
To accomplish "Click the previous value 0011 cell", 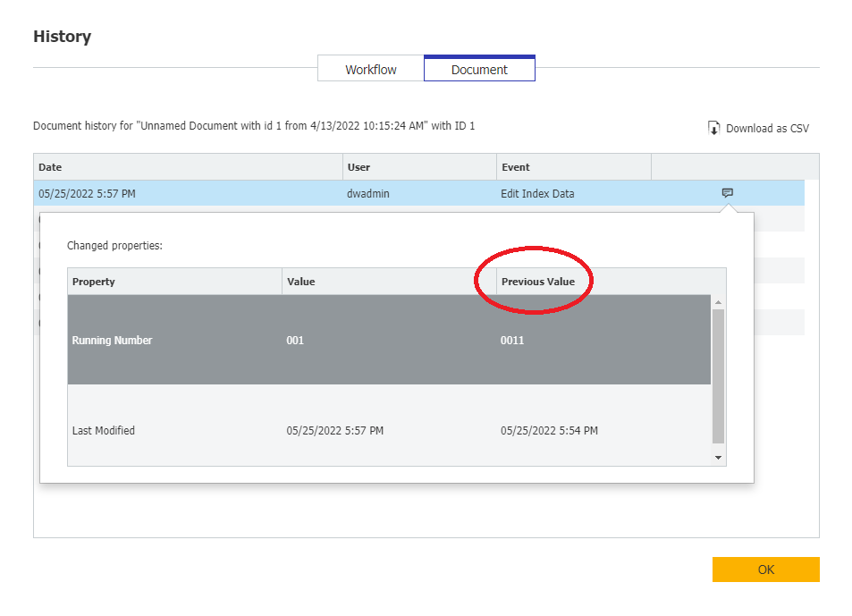I will point(512,341).
